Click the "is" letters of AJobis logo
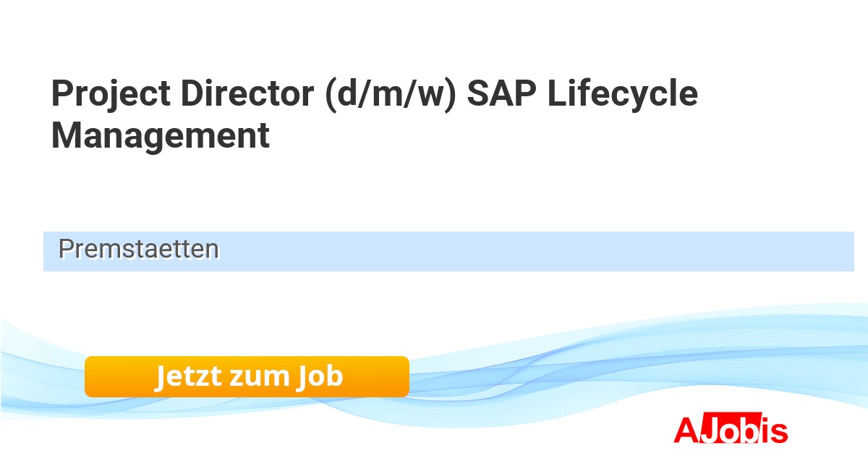Viewport: 868px width, 456px height. pyautogui.click(x=775, y=431)
